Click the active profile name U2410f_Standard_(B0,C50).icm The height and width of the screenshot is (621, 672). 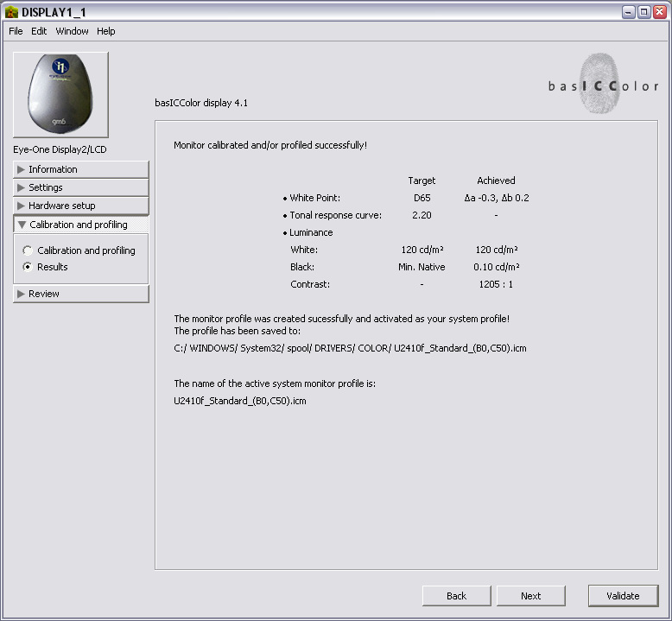pyautogui.click(x=240, y=401)
